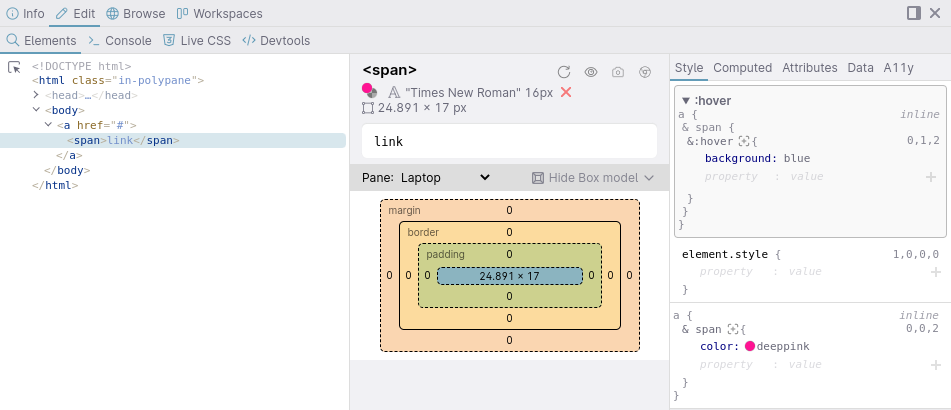951x410 pixels.
Task: Click the pink contrast indicator beside font info
Action: [x=369, y=91]
